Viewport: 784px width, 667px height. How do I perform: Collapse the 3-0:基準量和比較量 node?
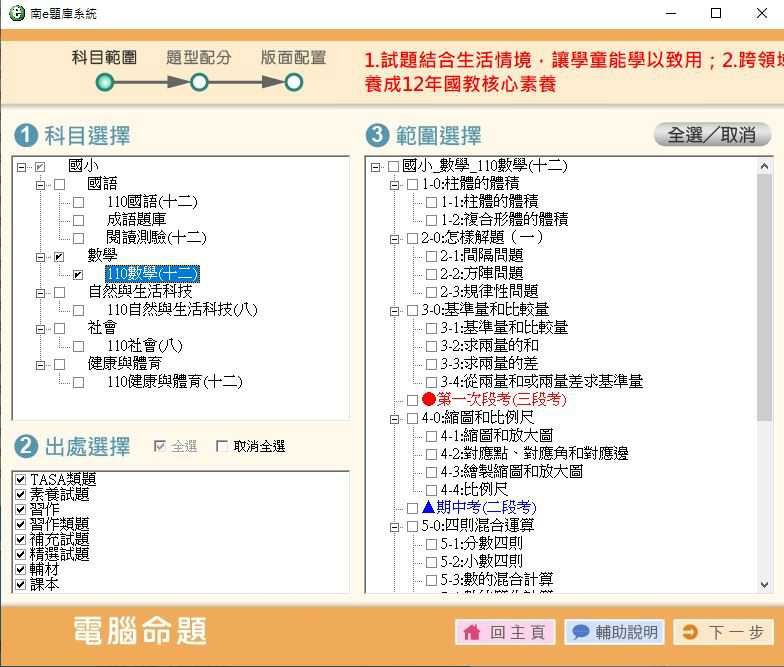394,311
